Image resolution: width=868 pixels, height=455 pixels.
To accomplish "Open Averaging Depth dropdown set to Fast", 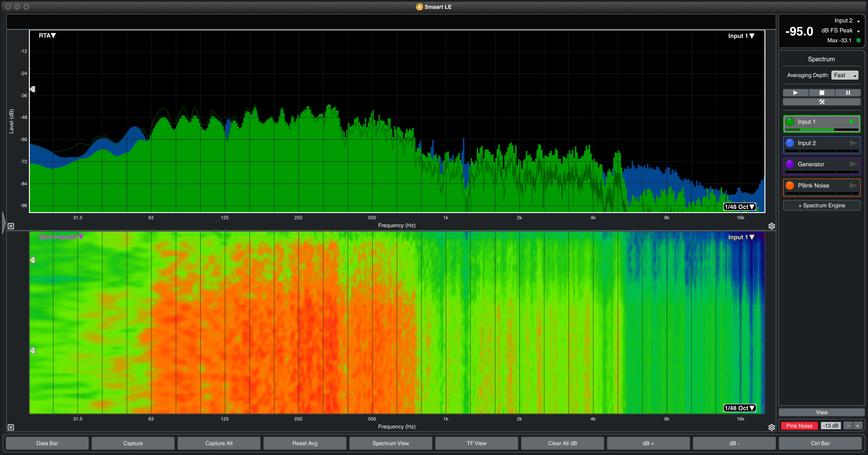I will pos(845,75).
